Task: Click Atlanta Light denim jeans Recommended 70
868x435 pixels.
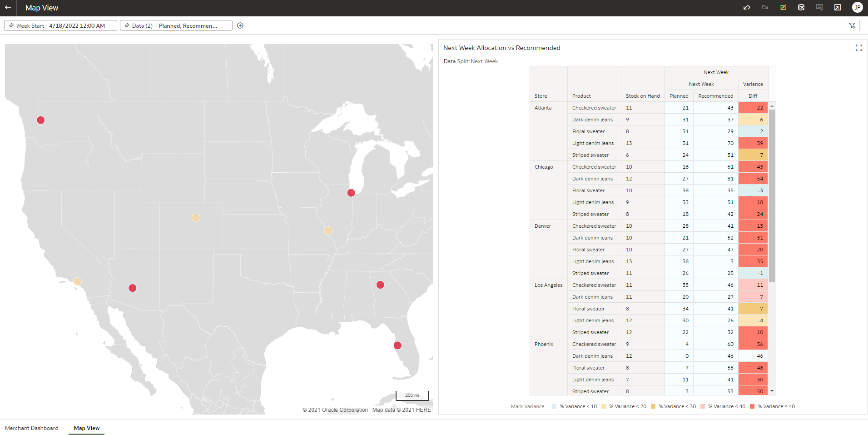Action: pos(716,143)
